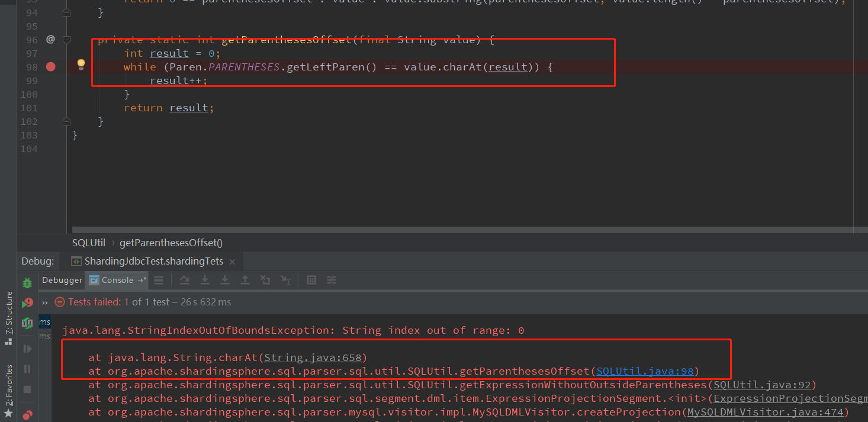This screenshot has width=868, height=422.
Task: Click the Step Over icon
Action: pyautogui.click(x=185, y=280)
